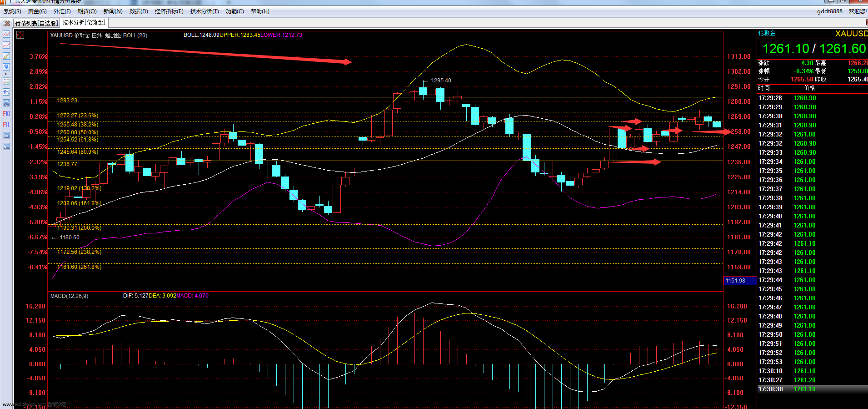Select the multi-line chart icon in sidebar
Screen dimensions: 868x409
[6, 34]
